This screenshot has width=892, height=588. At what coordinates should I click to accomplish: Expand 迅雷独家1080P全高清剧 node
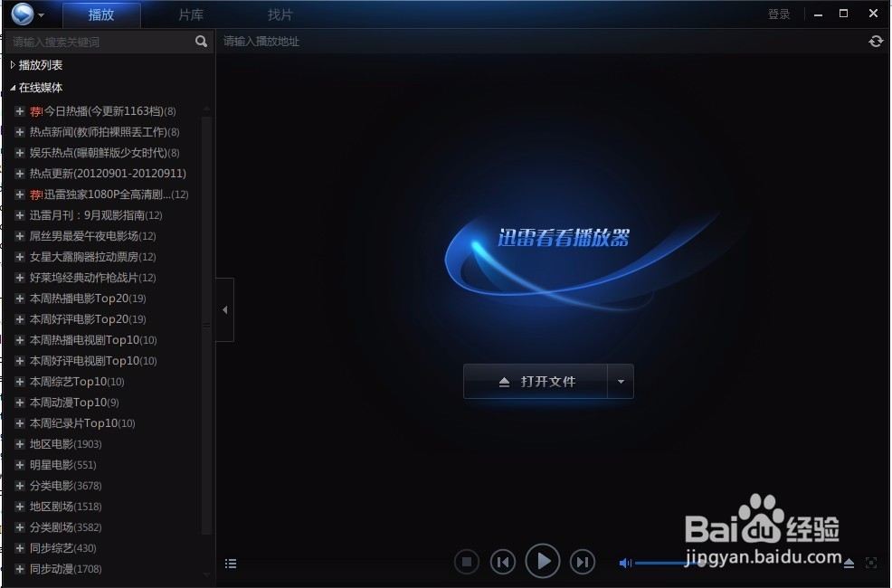(x=19, y=194)
